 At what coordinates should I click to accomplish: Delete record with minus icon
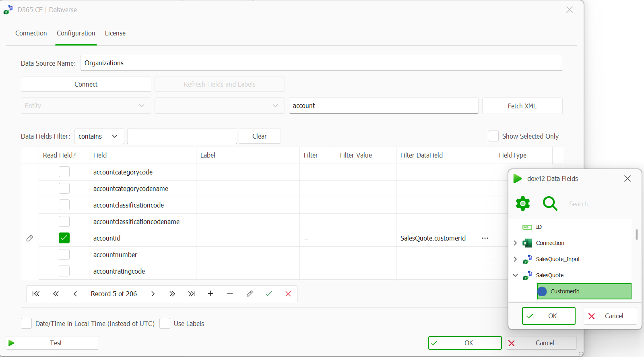[230, 294]
